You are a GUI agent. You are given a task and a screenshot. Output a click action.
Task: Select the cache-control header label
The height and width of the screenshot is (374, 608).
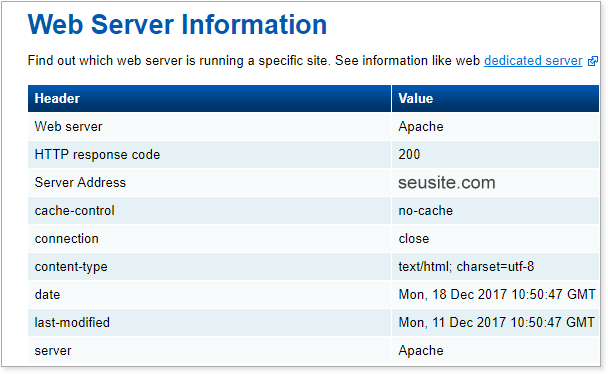pyautogui.click(x=74, y=211)
